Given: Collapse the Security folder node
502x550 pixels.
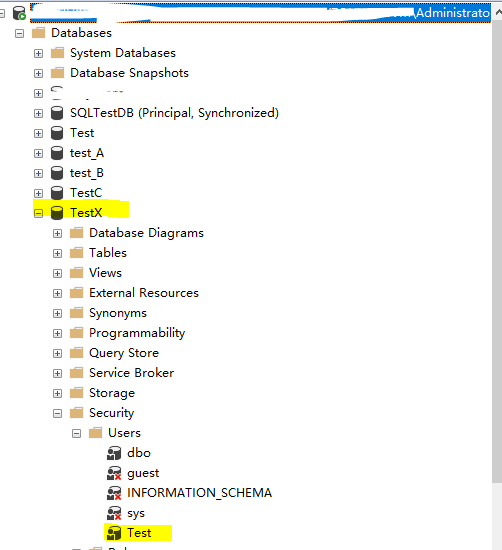Looking at the screenshot, I should (x=57, y=414).
